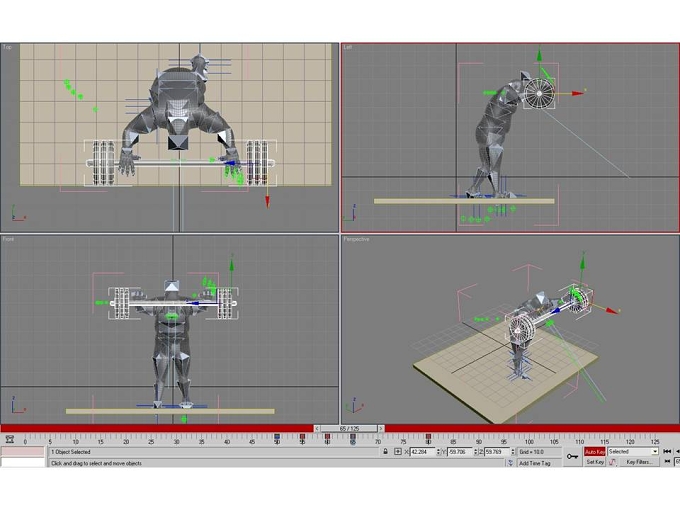Click the Y coordinate spinner arrows
The height and width of the screenshot is (510, 680).
pos(476,452)
